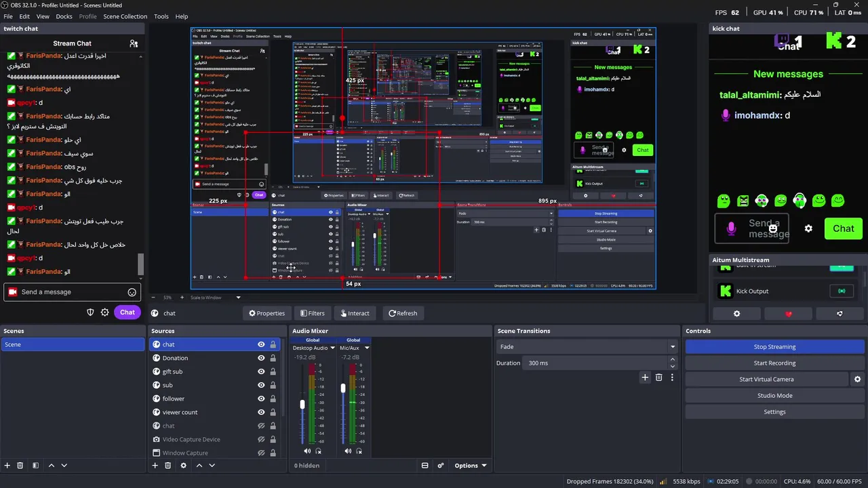Open emoji picker in Twitch chat
868x488 pixels.
[x=132, y=292]
